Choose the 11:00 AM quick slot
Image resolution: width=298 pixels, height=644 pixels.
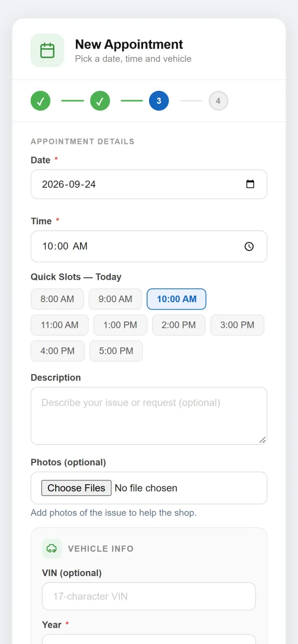(x=60, y=325)
